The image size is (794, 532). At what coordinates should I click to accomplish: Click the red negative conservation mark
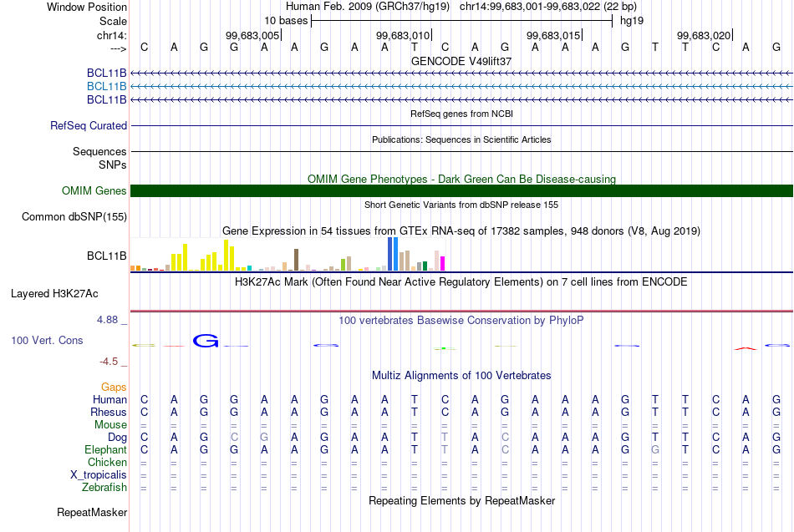[746, 348]
